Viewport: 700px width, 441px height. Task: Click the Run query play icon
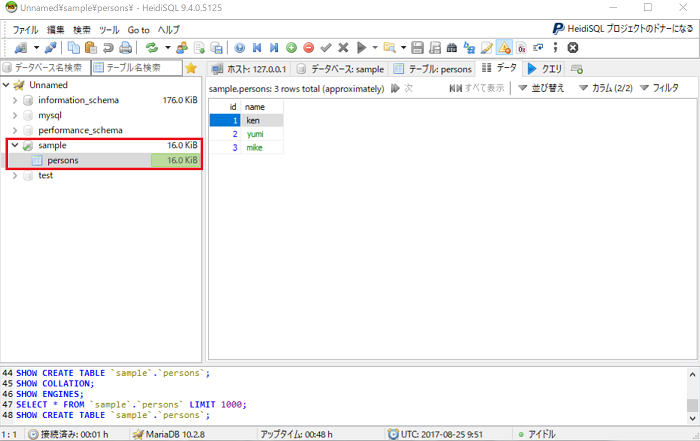click(361, 48)
